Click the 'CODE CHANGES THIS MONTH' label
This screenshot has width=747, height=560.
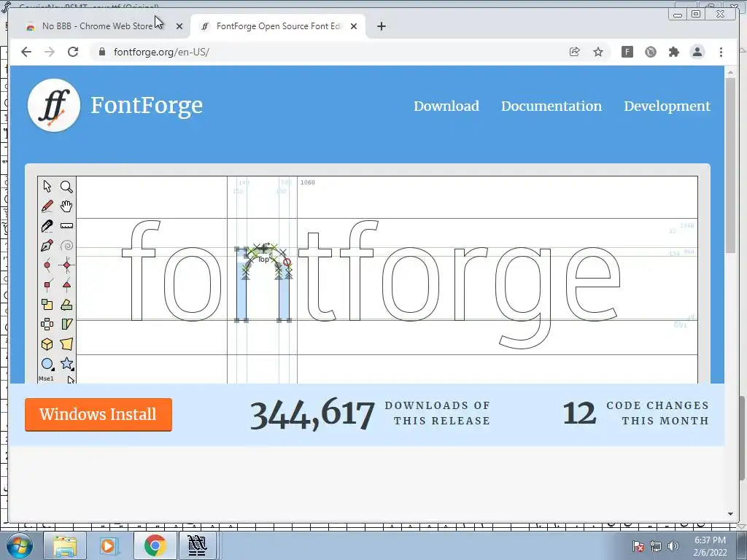(657, 413)
